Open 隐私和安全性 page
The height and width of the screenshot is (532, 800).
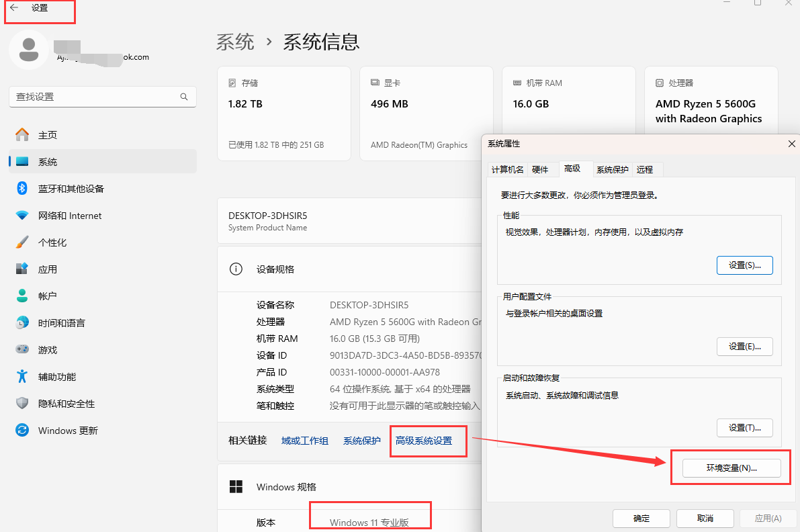[103, 404]
